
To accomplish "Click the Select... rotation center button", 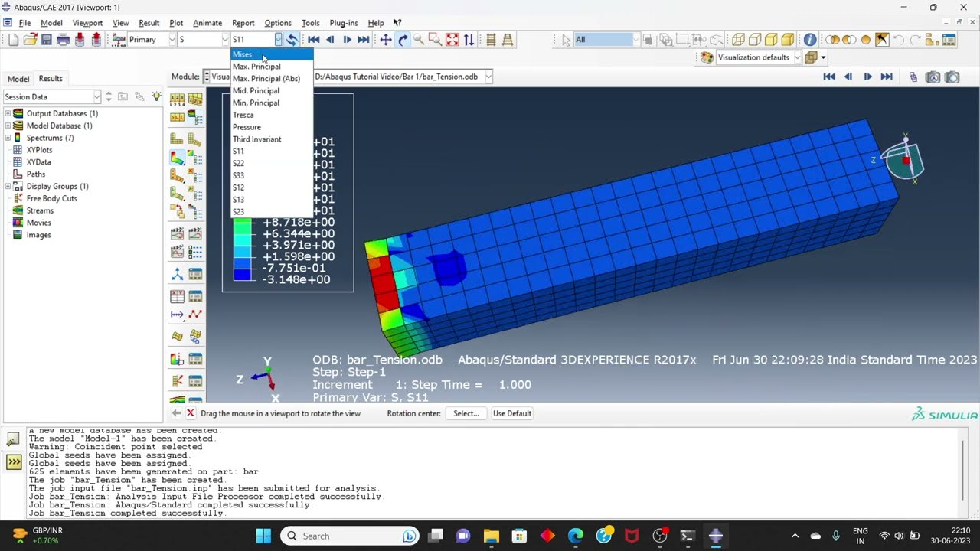I will (465, 413).
